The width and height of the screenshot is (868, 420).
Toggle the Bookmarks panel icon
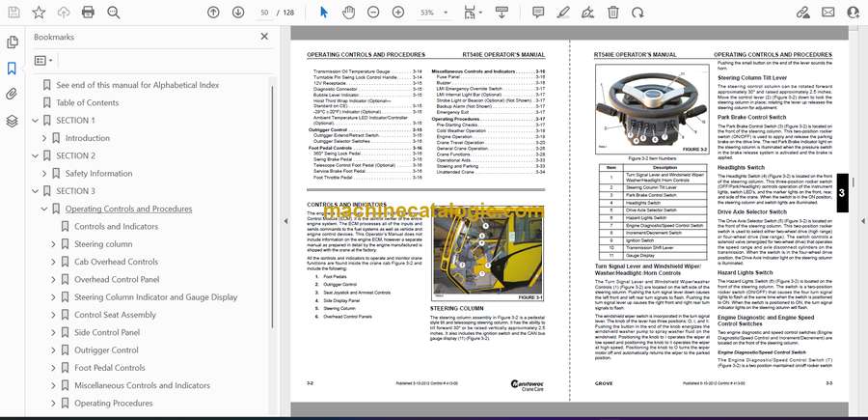pos(12,69)
